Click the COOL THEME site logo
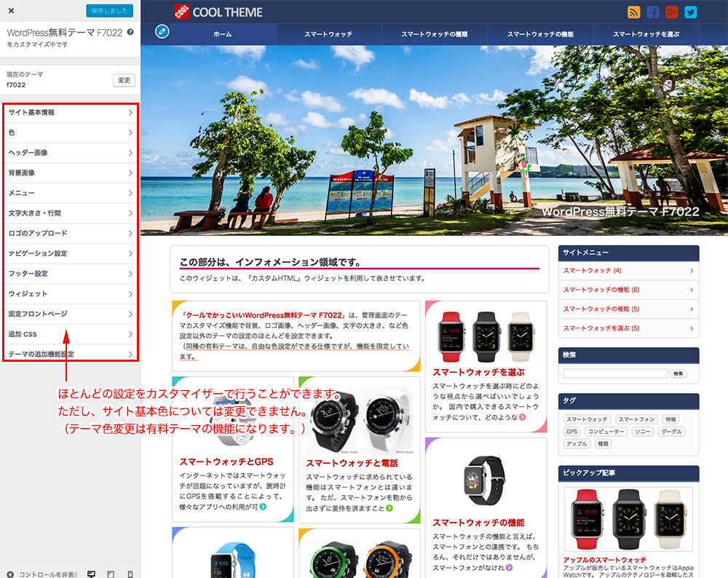This screenshot has width=728, height=578. pos(218,12)
